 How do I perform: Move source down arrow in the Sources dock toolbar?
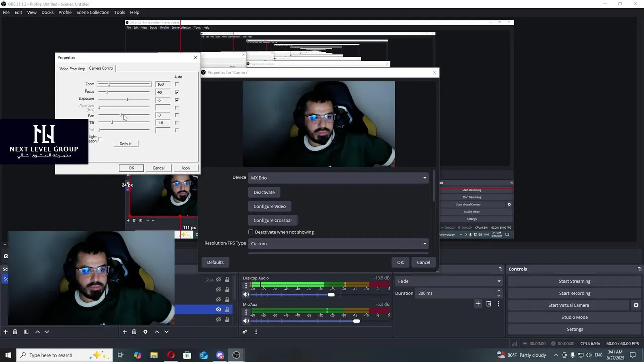pos(166,332)
